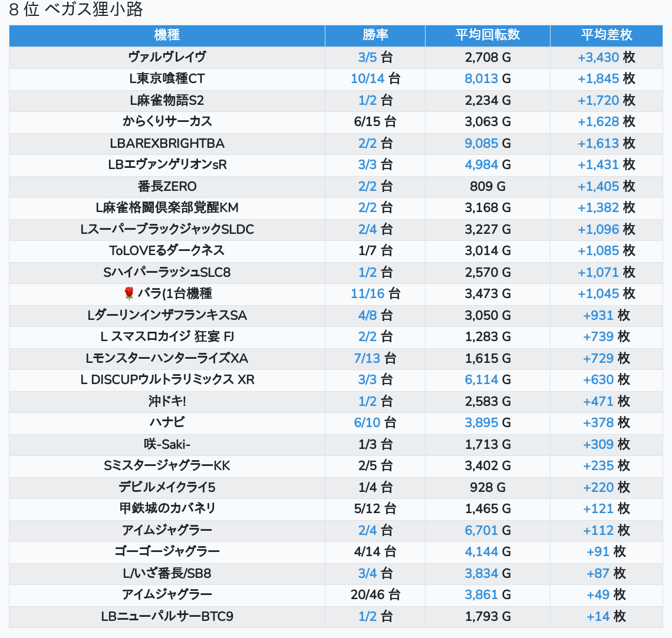
Task: Select the +1,845 枚 difference cell
Action: point(607,79)
